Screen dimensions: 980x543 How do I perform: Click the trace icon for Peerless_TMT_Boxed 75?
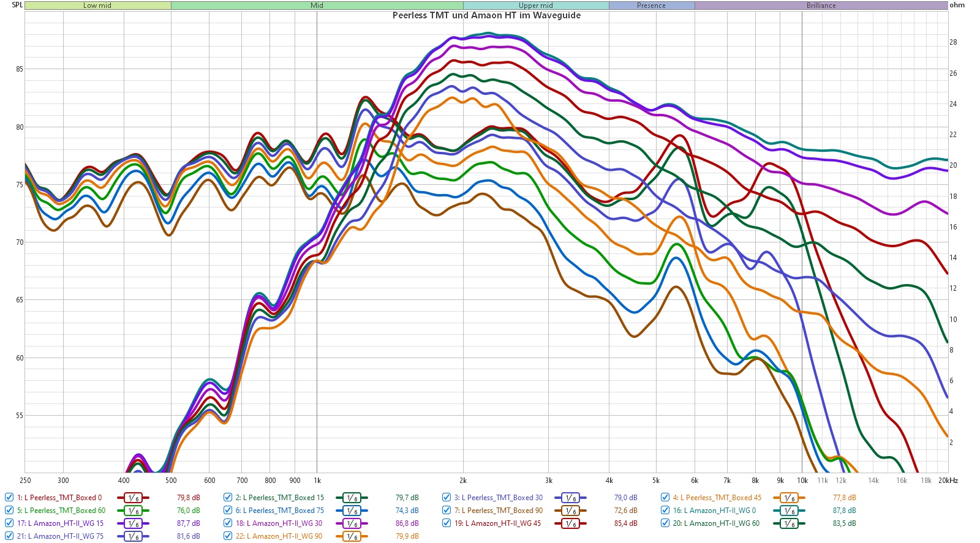coord(352,511)
